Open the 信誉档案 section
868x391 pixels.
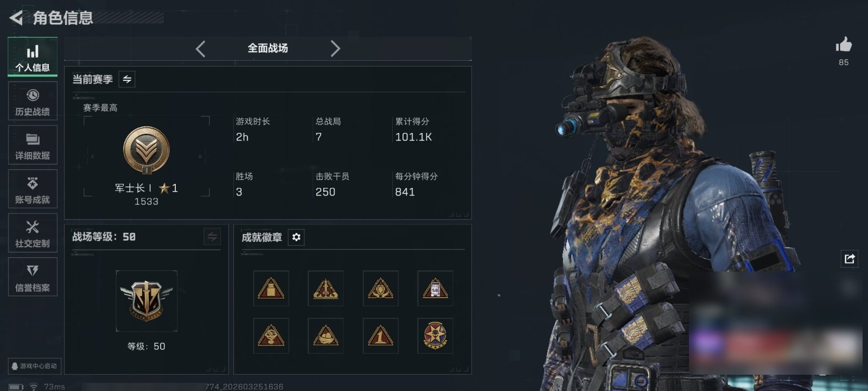pyautogui.click(x=33, y=277)
